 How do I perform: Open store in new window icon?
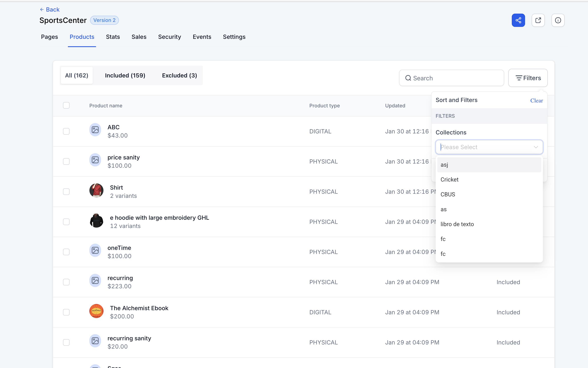(538, 20)
